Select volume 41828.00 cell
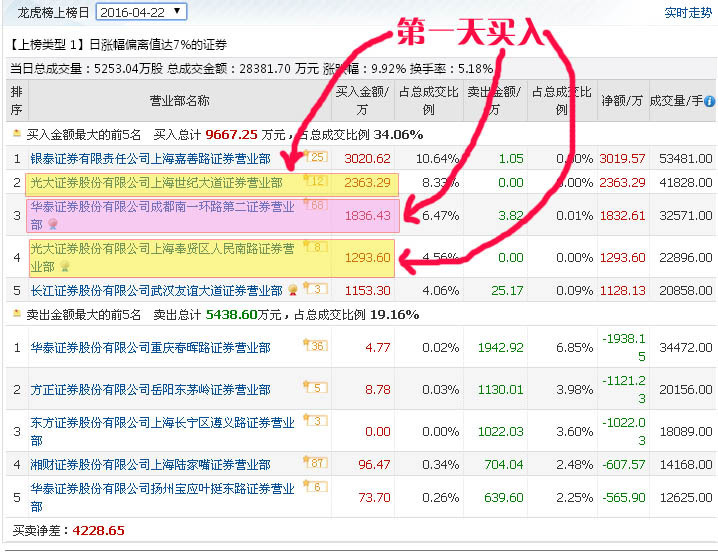Screen dimensions: 718x553 [685, 183]
